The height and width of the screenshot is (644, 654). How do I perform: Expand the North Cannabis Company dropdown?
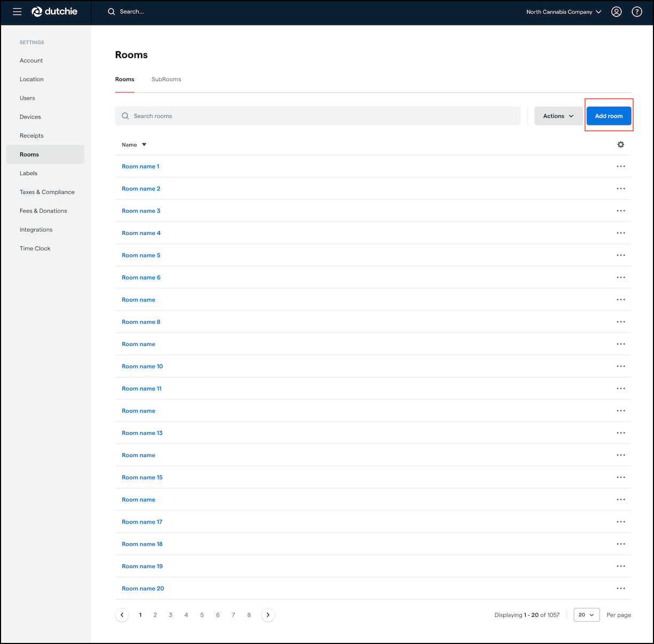(x=564, y=12)
